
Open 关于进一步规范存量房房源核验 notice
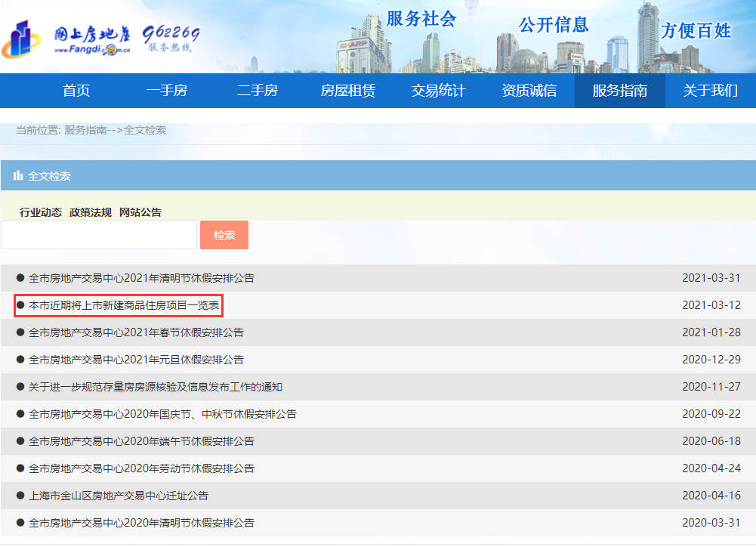(155, 387)
